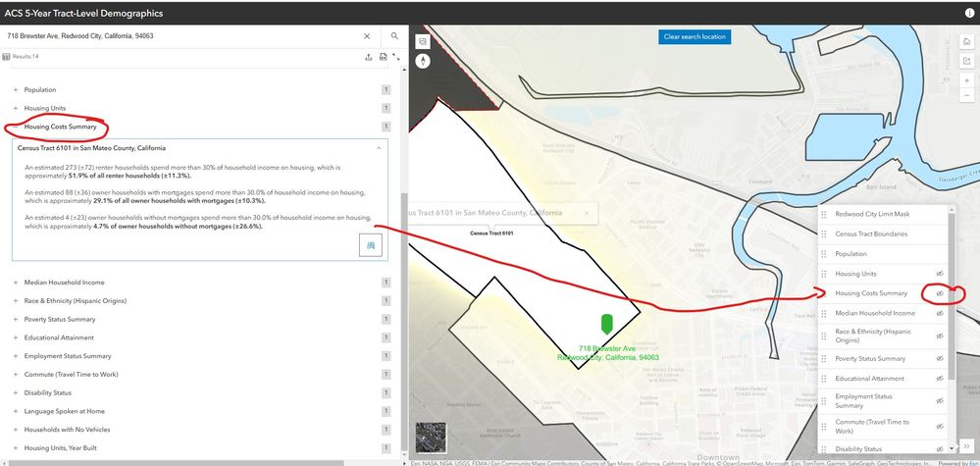
Task: Clear the address search text with the X
Action: pos(367,36)
